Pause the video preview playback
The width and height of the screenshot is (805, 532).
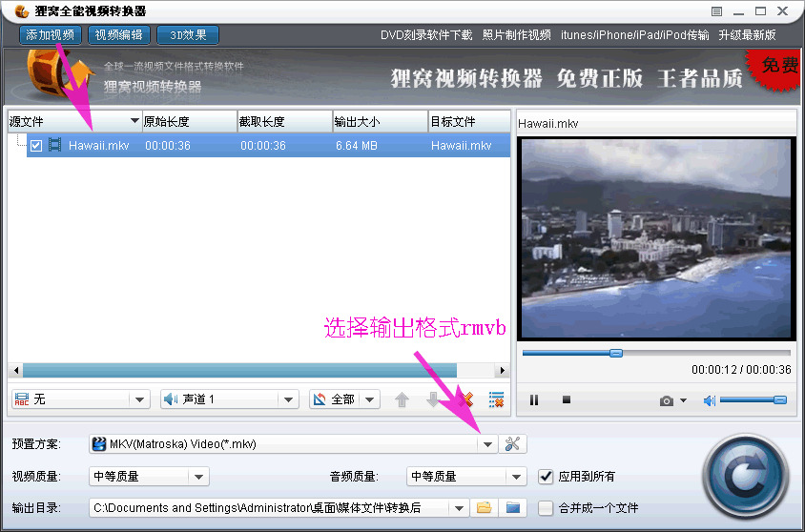click(x=534, y=399)
